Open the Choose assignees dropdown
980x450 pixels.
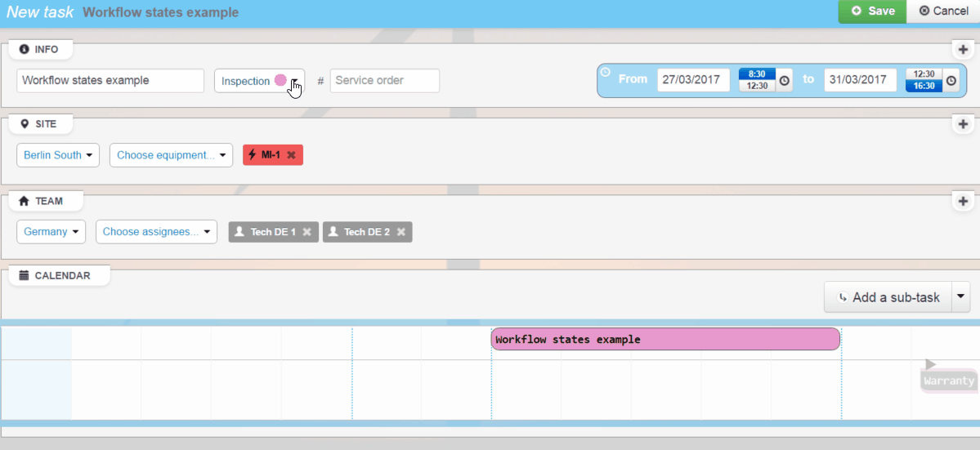click(156, 232)
